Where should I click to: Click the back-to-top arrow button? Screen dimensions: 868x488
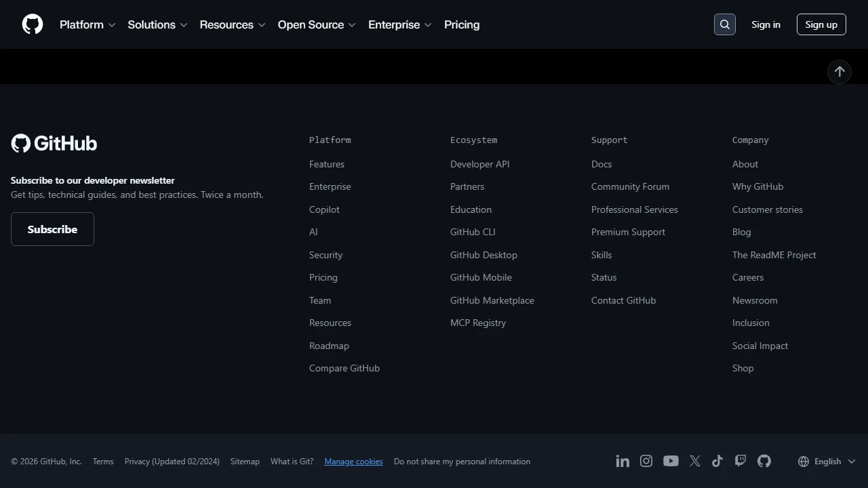click(840, 71)
